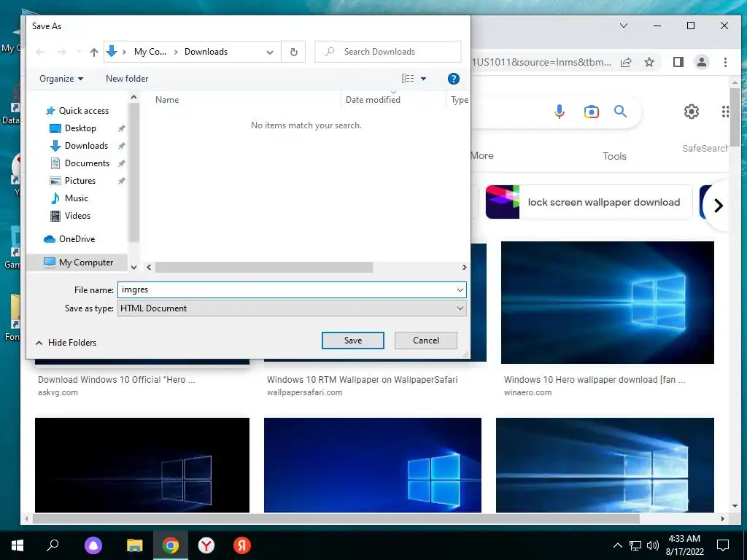Click the forward arrow in Save As dialog

click(61, 52)
